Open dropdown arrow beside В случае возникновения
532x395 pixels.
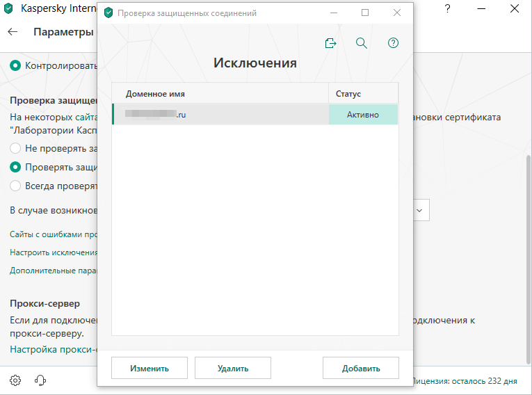click(420, 211)
